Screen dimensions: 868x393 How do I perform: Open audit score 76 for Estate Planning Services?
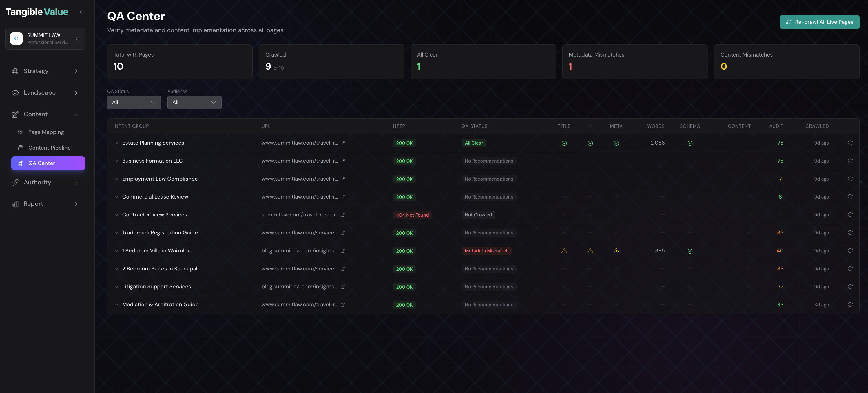780,143
